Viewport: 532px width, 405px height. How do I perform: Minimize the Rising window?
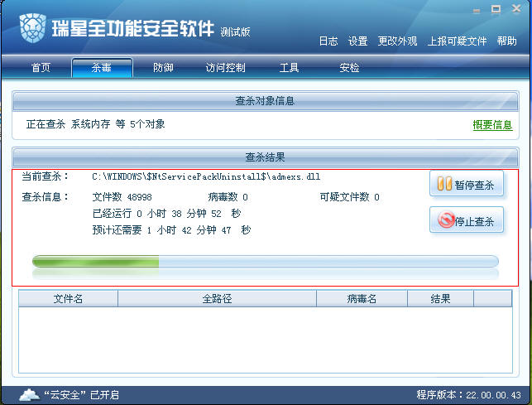(x=477, y=11)
